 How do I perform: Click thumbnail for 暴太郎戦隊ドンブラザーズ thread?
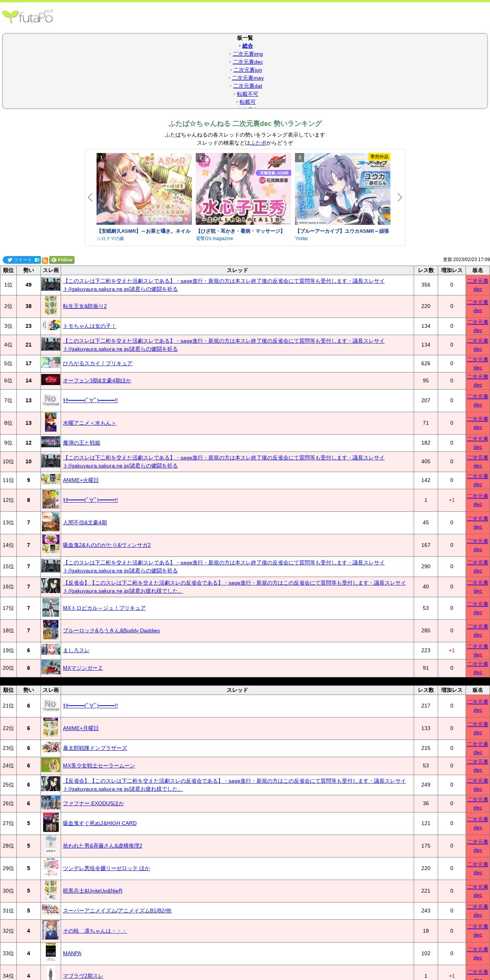coord(51,747)
